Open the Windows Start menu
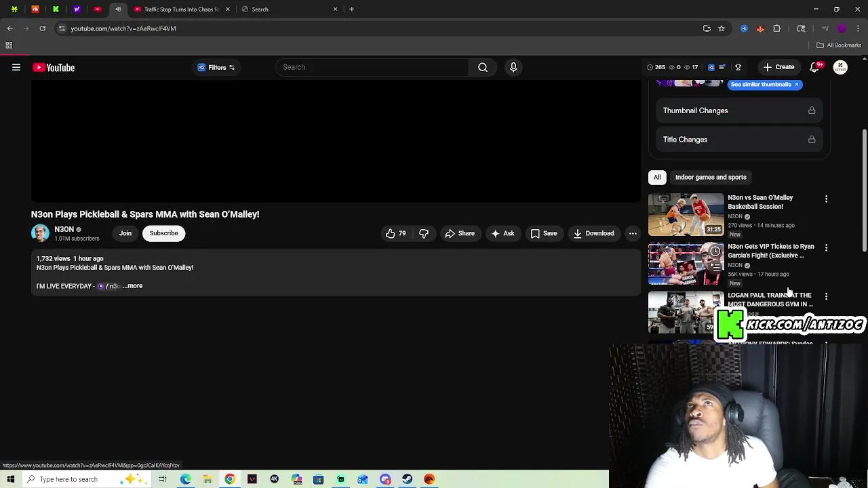The height and width of the screenshot is (488, 868). [x=11, y=479]
